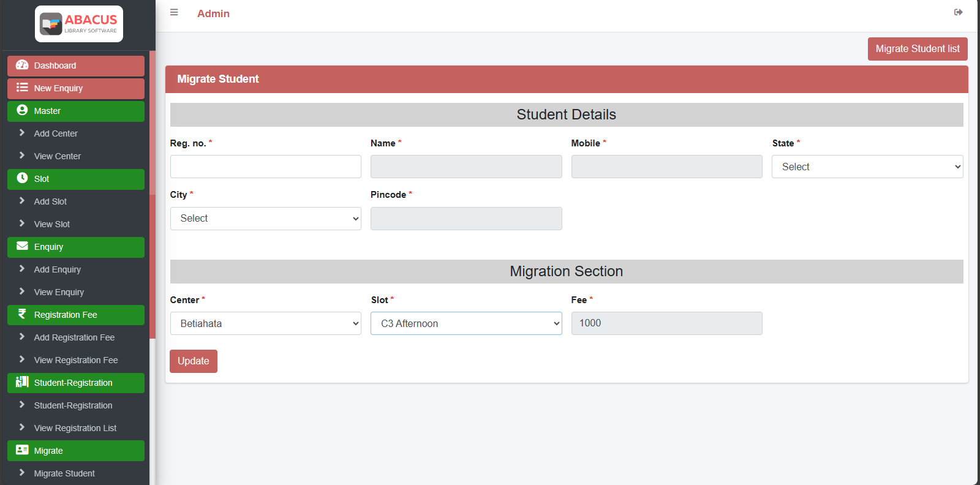This screenshot has width=980, height=485.
Task: Click the Dashboard speedometer icon
Action: coord(22,65)
